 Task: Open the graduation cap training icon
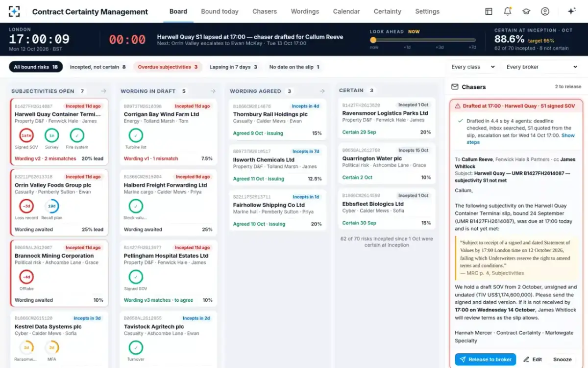pos(526,11)
